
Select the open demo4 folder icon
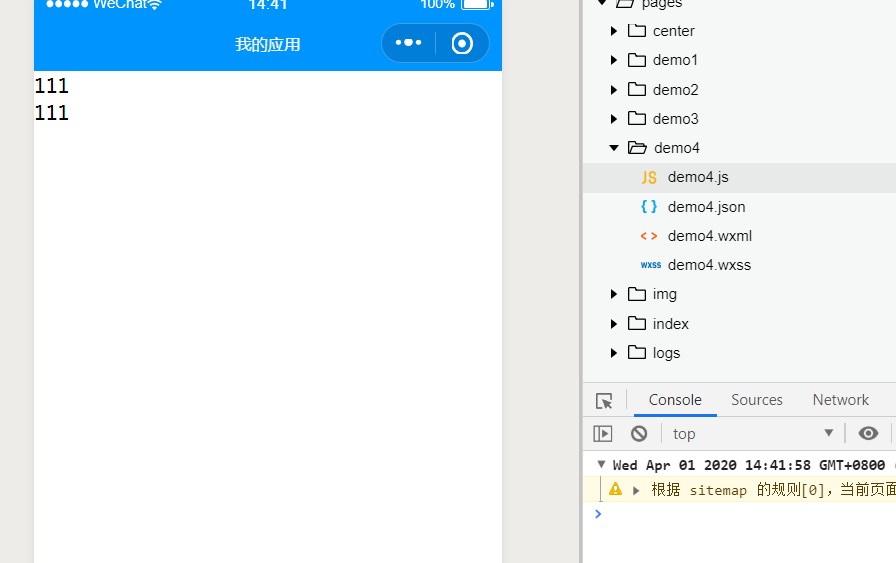[x=637, y=147]
